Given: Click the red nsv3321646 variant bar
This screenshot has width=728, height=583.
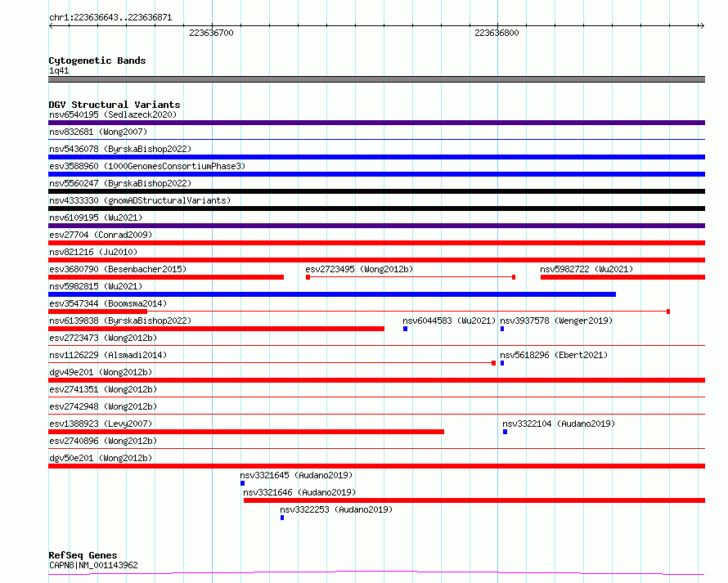Looking at the screenshot, I should 474,500.
